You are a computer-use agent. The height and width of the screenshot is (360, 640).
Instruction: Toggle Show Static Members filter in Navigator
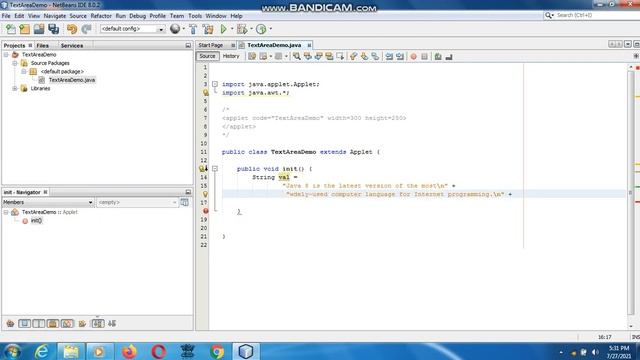39,324
